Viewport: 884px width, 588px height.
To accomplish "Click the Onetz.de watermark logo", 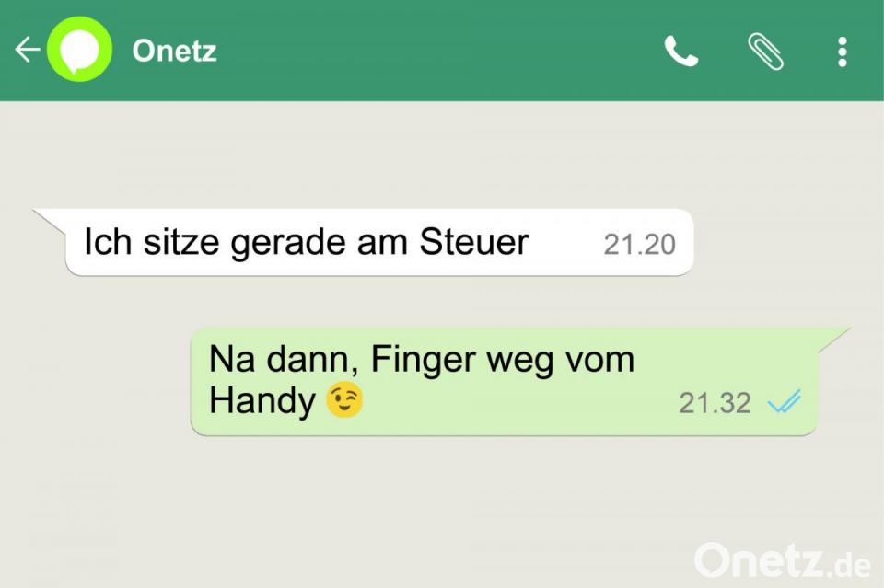I will point(783,559).
